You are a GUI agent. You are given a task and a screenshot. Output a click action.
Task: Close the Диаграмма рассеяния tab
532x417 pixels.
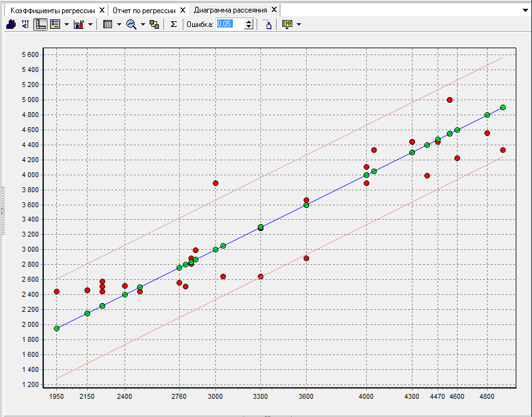[x=274, y=10]
